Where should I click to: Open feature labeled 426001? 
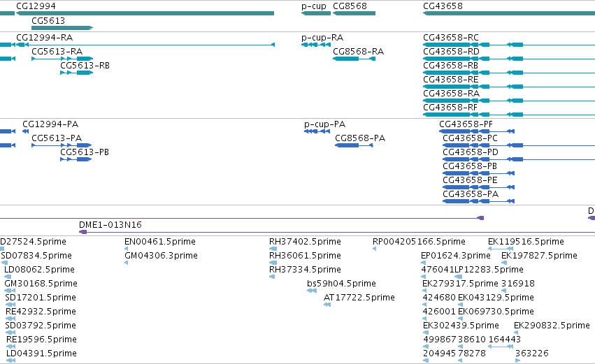[x=439, y=312]
